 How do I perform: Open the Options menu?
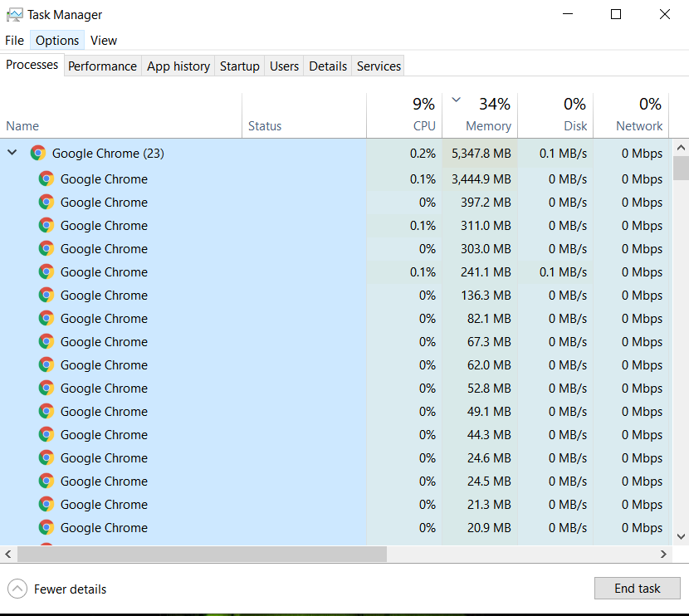(x=57, y=41)
